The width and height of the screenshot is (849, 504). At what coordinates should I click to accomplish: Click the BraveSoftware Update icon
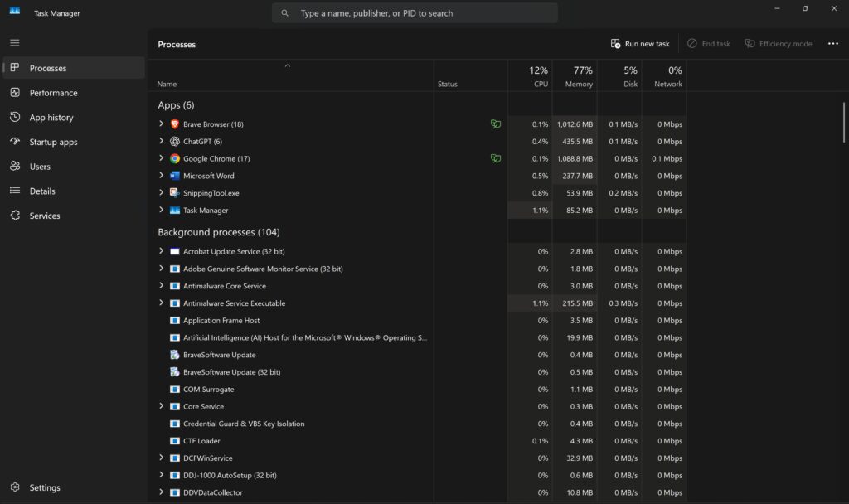pos(174,355)
